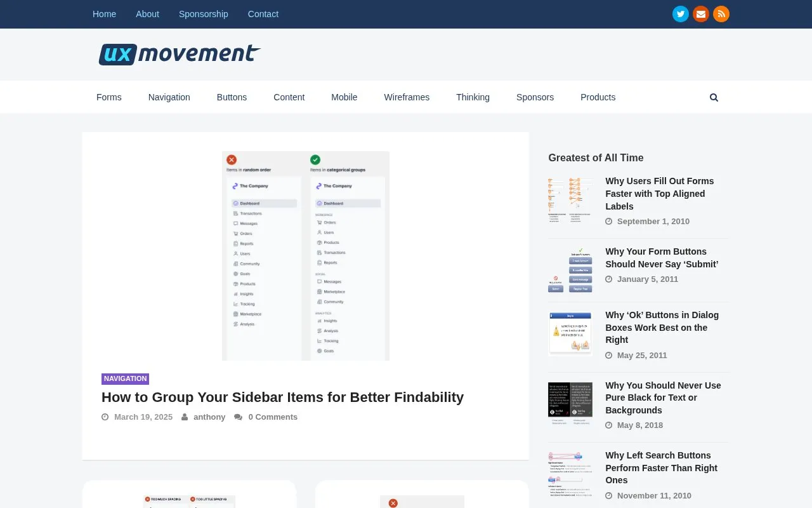Screen dimensions: 812x508
Task: Open thumbnail for Top Aligned Labels article
Action: tap(570, 200)
